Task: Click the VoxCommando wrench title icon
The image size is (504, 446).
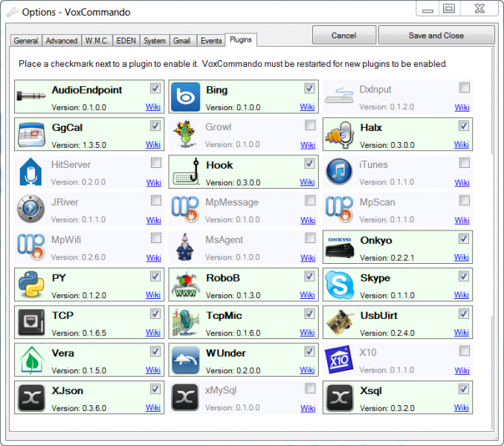Action: click(12, 12)
